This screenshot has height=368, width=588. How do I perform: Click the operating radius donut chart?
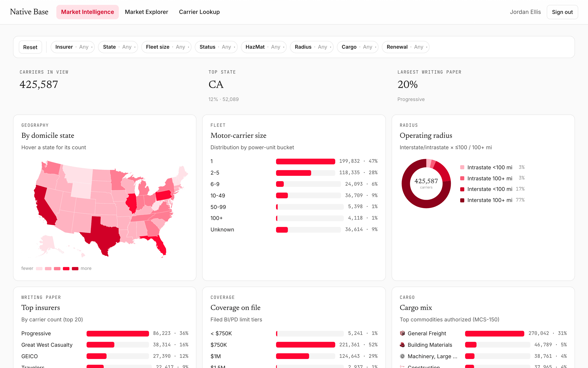tap(426, 184)
